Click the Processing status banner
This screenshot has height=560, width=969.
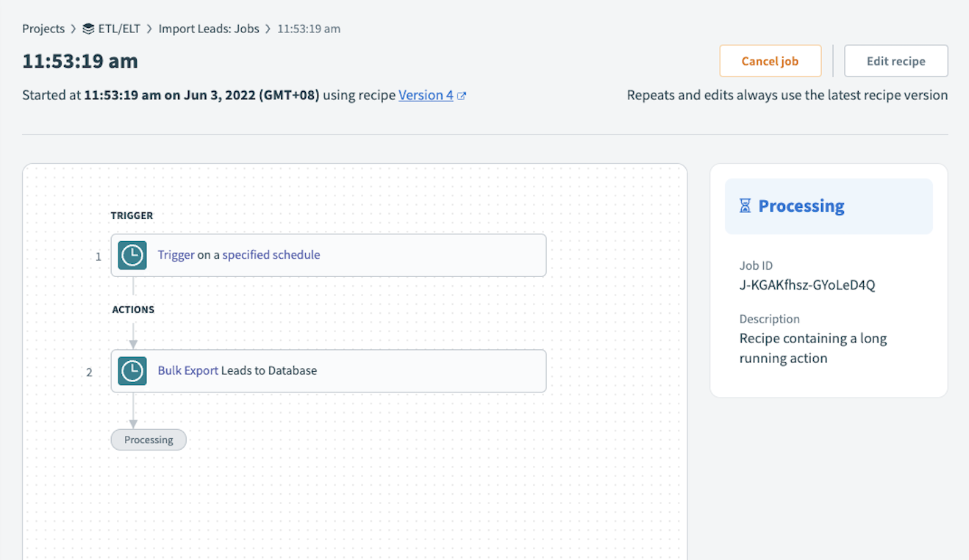[829, 206]
